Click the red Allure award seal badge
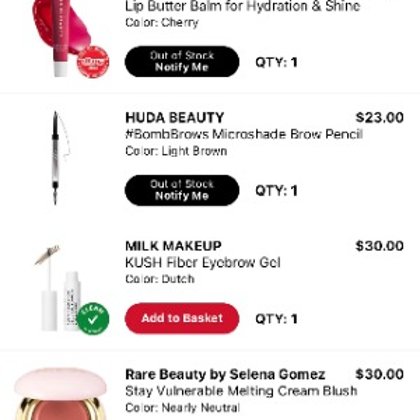Screen dimensions: 420x420 93,62
